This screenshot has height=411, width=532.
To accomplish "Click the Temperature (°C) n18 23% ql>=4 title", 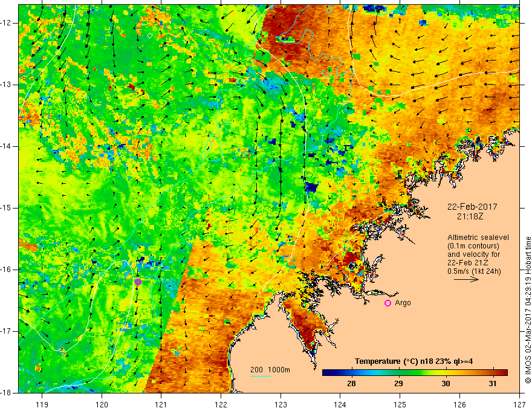I will pyautogui.click(x=414, y=361).
